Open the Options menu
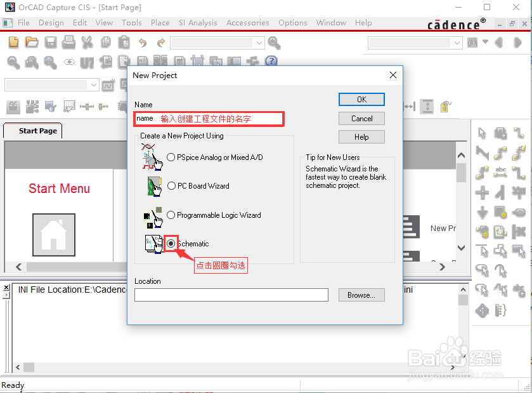This screenshot has width=532, height=393. pyautogui.click(x=293, y=23)
